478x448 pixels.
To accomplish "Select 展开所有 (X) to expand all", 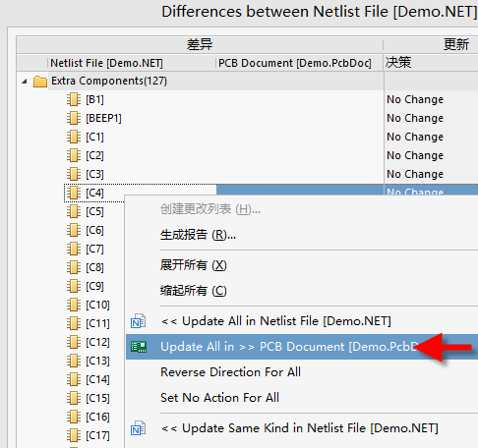I will click(193, 265).
